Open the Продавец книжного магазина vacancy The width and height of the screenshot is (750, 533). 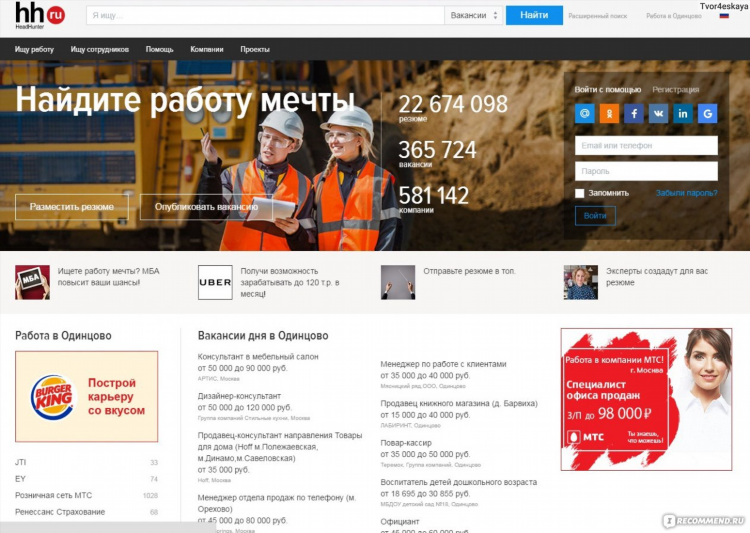459,403
